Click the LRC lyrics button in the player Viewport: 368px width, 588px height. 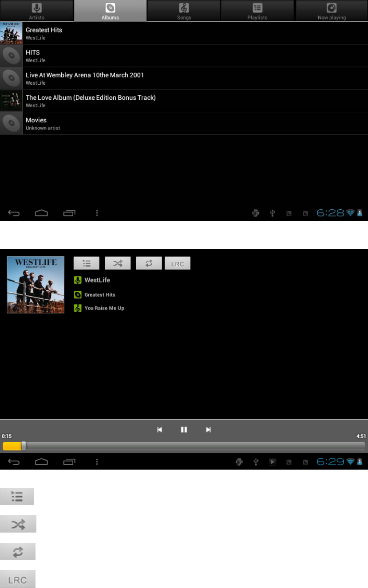pyautogui.click(x=178, y=263)
